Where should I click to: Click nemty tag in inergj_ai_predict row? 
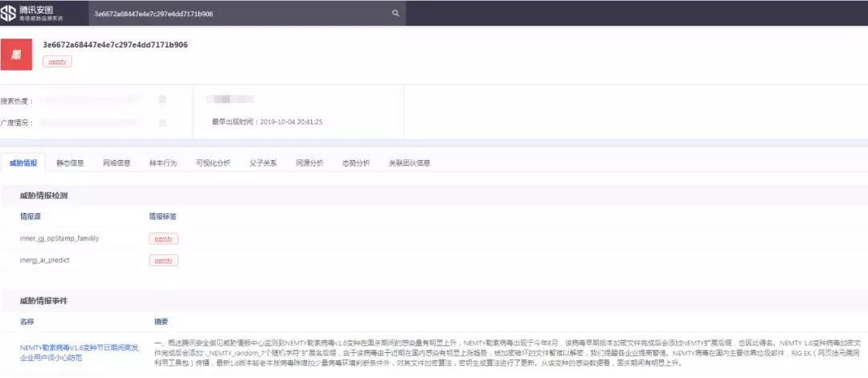pyautogui.click(x=163, y=261)
